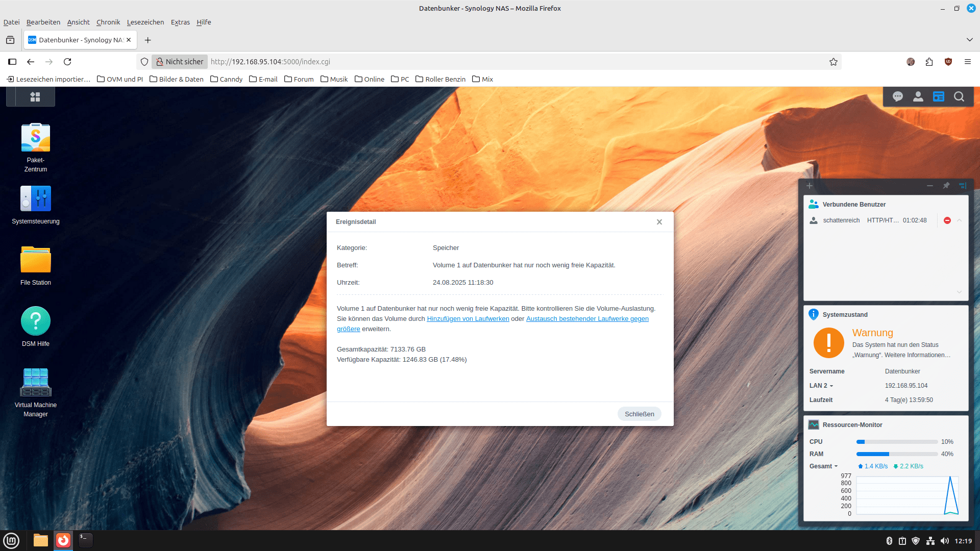Open the Paket-Zentrum desktop icon
The height and width of the screenshot is (551, 980).
point(36,138)
